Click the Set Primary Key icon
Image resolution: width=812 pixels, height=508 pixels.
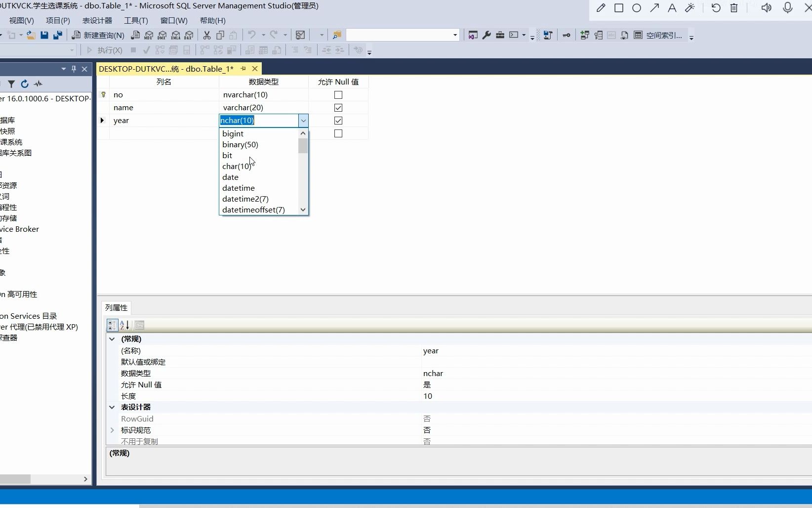pos(567,35)
